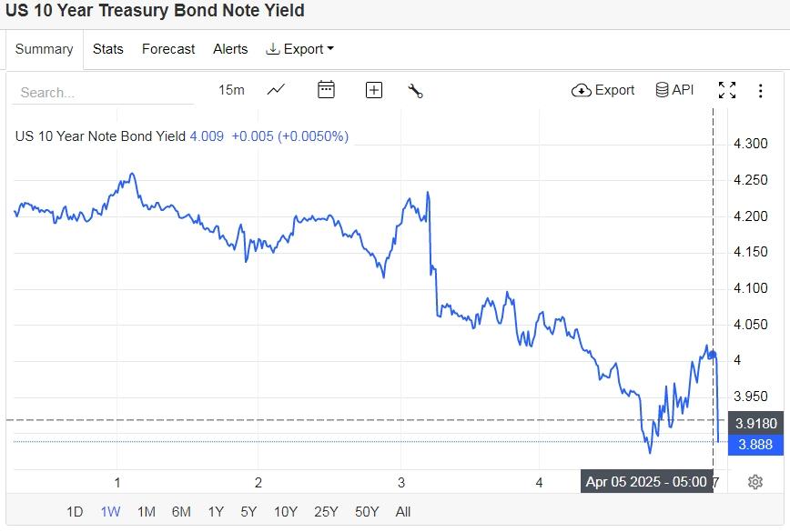The image size is (790, 532).
Task: Select the 5Y time range
Action: click(x=248, y=511)
